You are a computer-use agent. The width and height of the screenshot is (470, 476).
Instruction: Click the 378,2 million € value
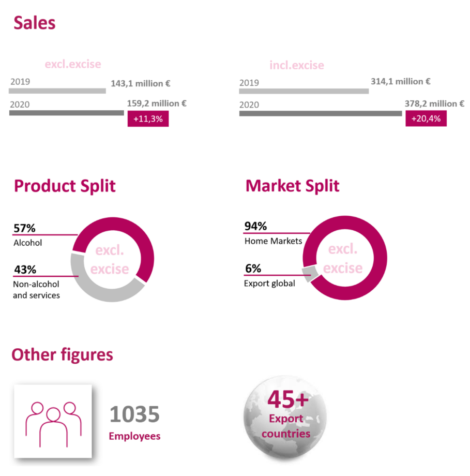[x=434, y=104]
